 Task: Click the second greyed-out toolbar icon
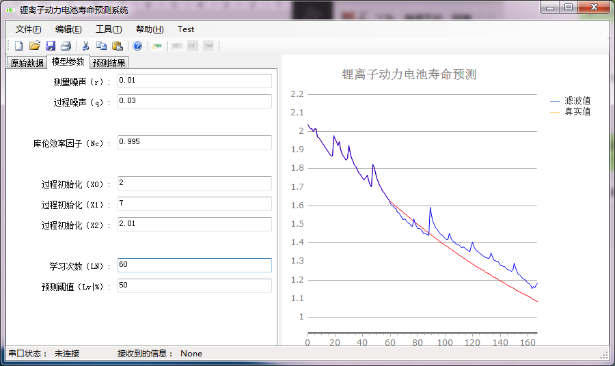click(193, 46)
